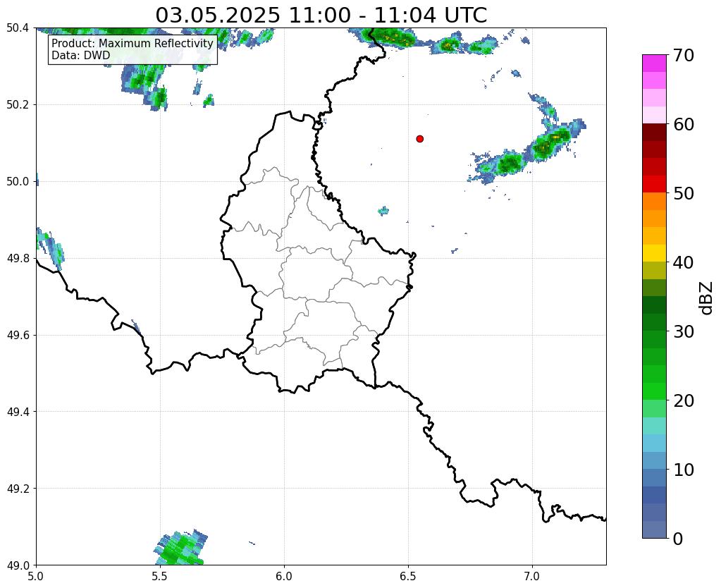Click the colorbar tick label 40

(683, 262)
